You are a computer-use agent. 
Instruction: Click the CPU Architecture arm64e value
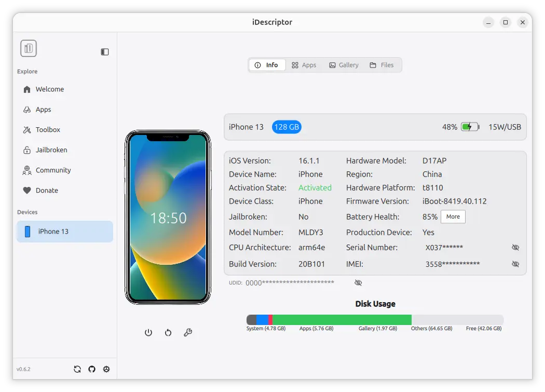[312, 247]
